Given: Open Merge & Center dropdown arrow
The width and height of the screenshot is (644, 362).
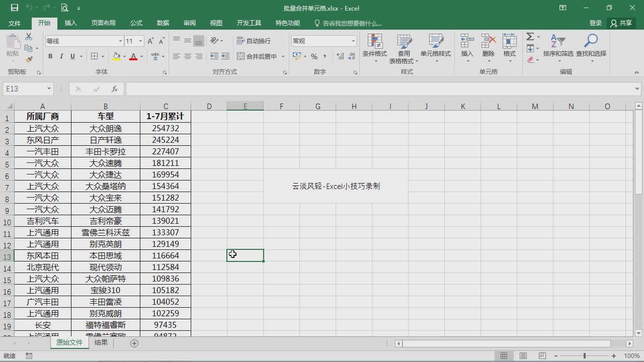Looking at the screenshot, I should pos(283,56).
